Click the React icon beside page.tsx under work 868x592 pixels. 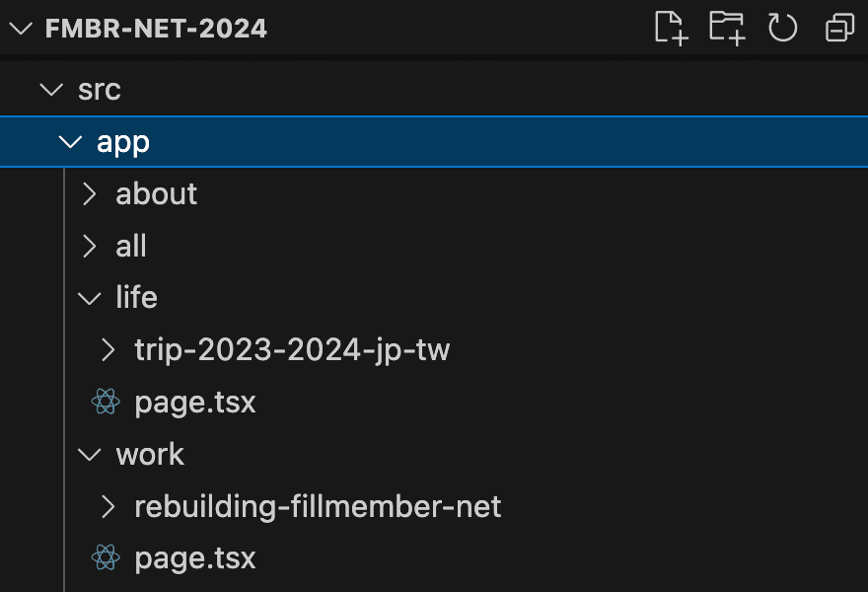pos(105,557)
